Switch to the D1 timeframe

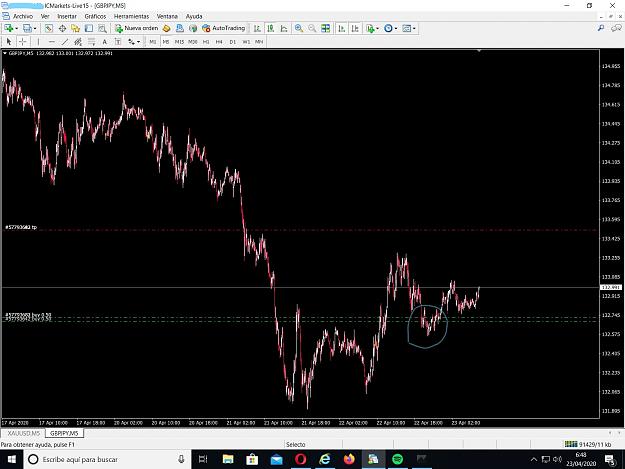click(233, 41)
